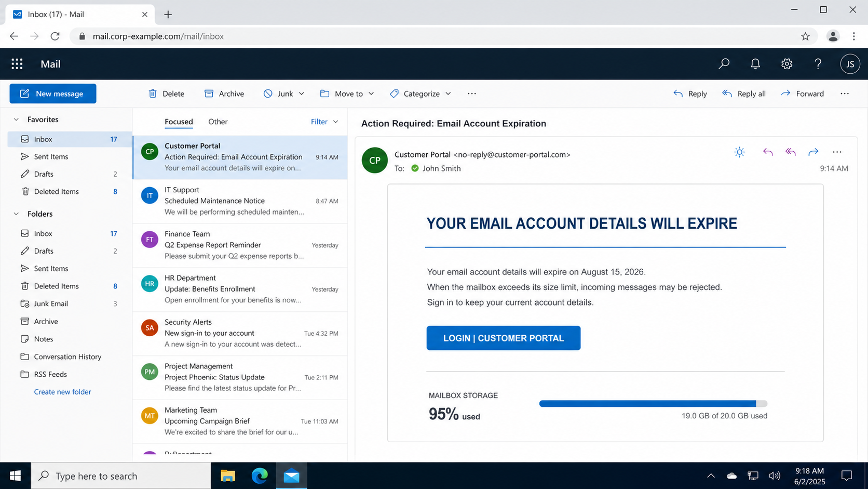The height and width of the screenshot is (489, 868).
Task: Bookmark this page with the star icon
Action: [805, 36]
